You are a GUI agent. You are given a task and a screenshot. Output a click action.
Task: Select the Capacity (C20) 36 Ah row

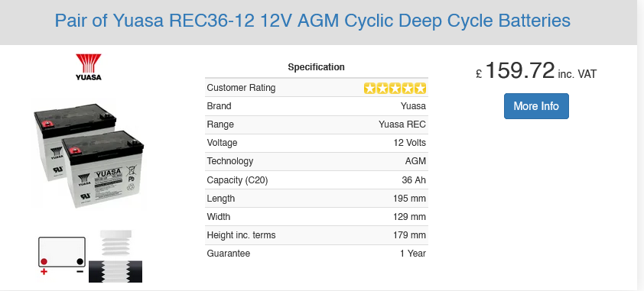click(316, 180)
